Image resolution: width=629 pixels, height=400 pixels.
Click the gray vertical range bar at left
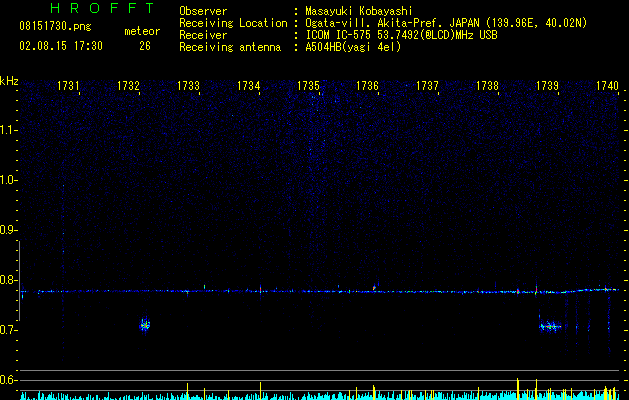point(19,281)
